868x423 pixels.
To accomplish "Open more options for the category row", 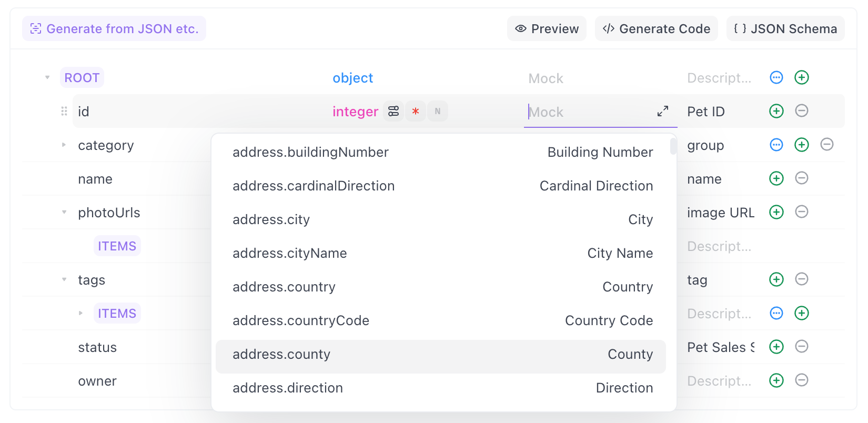I will pos(776,145).
